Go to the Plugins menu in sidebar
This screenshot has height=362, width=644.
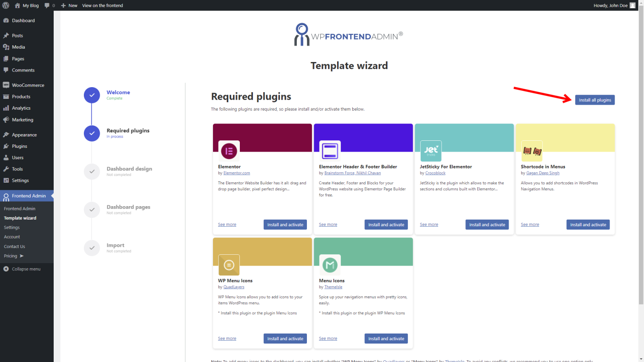point(19,146)
